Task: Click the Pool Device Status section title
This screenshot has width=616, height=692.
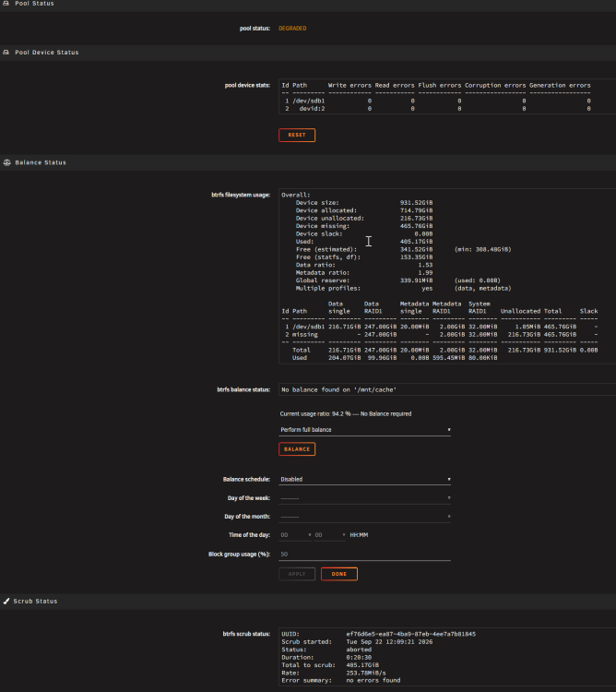Action: coord(47,52)
